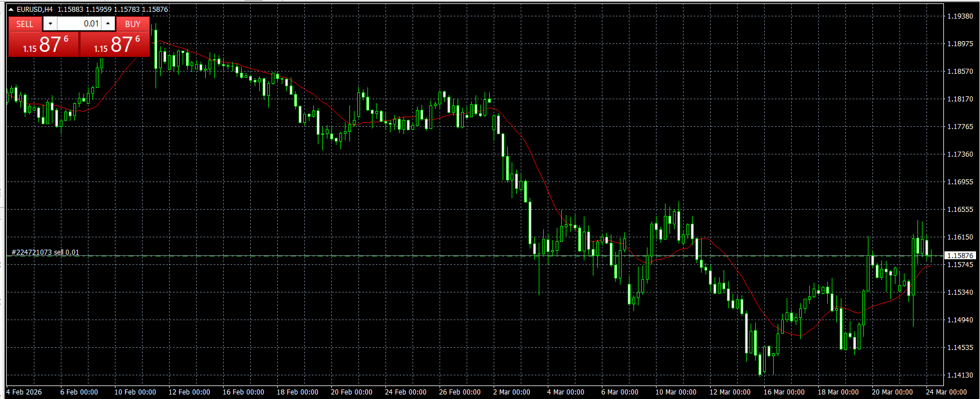
Task: Click the 0.01 volume input field
Action: [79, 24]
